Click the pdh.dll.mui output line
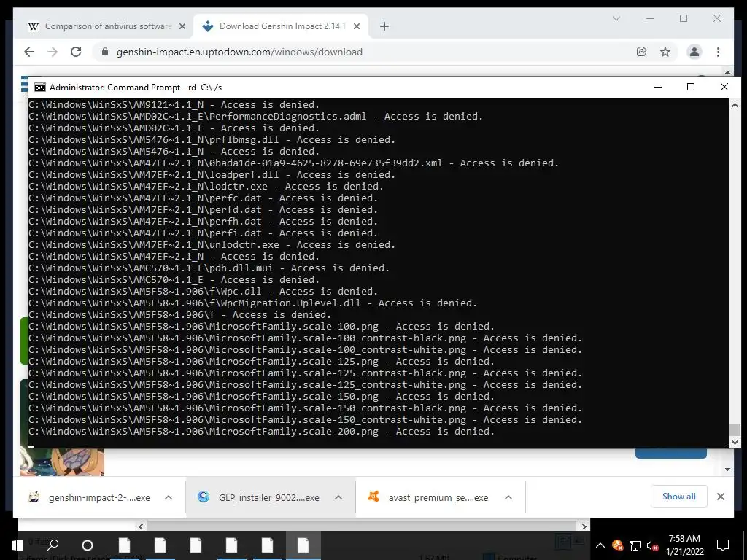 point(209,268)
